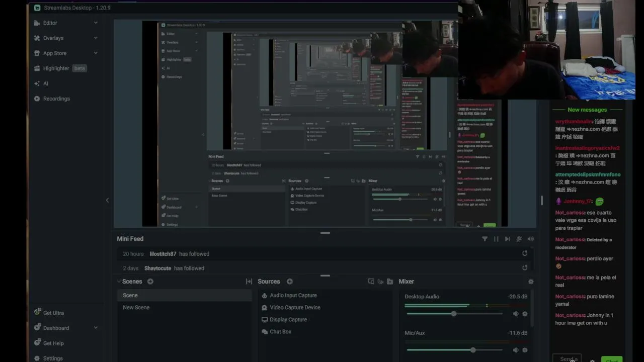Viewport: 644px width, 362px height.
Task: Collapse the Scenes panel chevron
Action: [119, 282]
